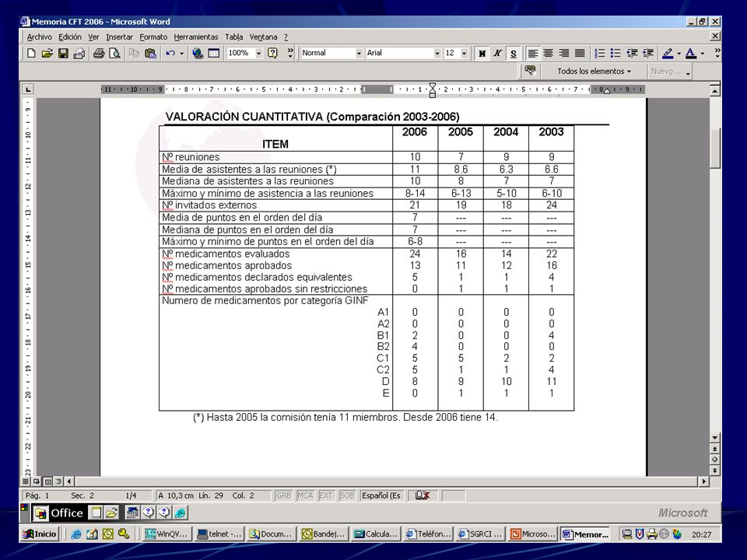The image size is (747, 560).
Task: Switch to web layout view icon
Action: pyautogui.click(x=37, y=481)
